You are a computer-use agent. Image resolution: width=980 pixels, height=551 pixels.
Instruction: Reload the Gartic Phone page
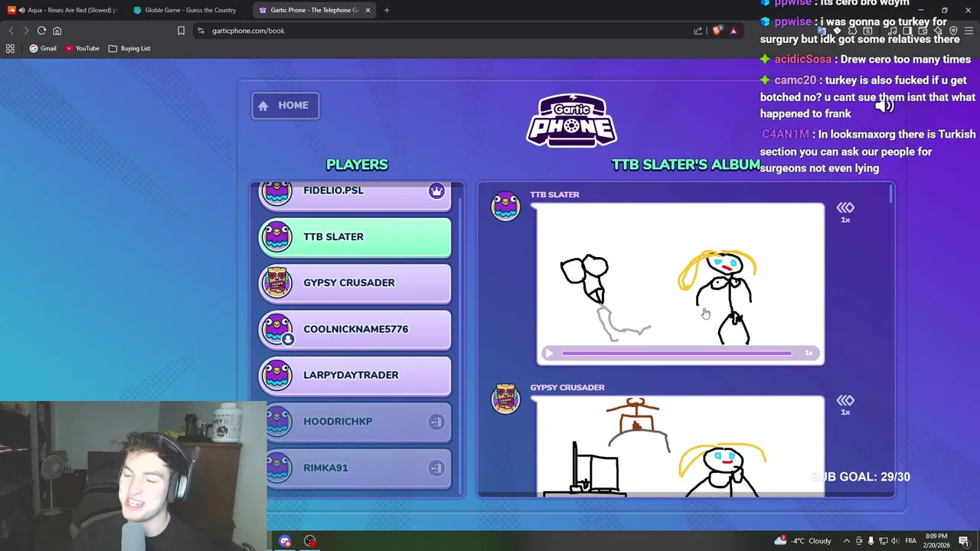click(x=41, y=31)
